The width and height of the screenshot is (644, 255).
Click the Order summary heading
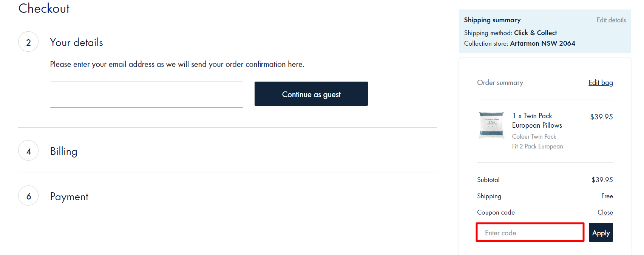(500, 82)
